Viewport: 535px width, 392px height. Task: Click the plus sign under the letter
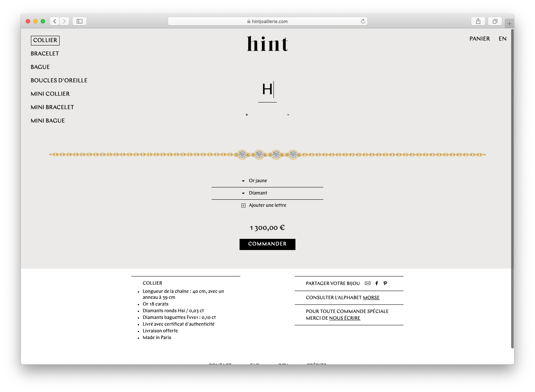click(247, 115)
